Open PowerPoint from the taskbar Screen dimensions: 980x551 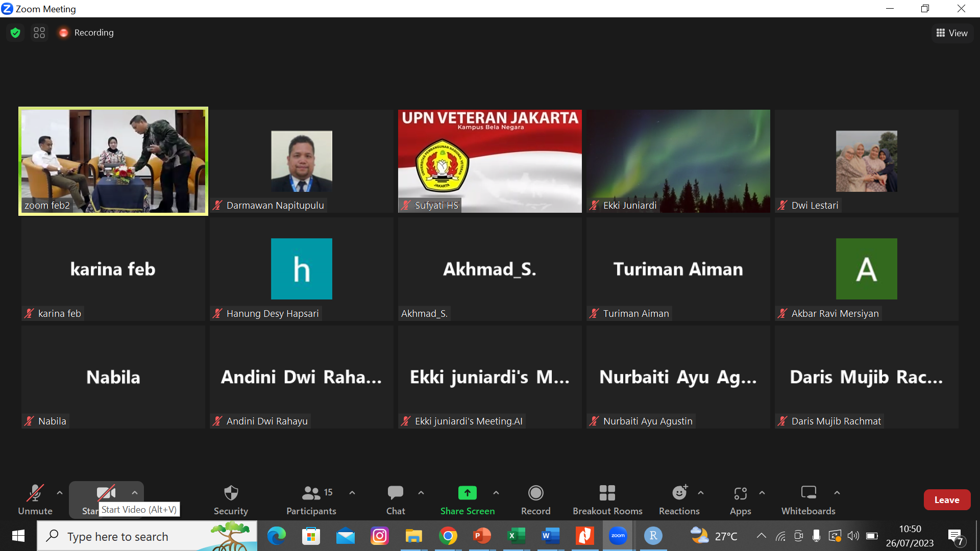coord(482,536)
